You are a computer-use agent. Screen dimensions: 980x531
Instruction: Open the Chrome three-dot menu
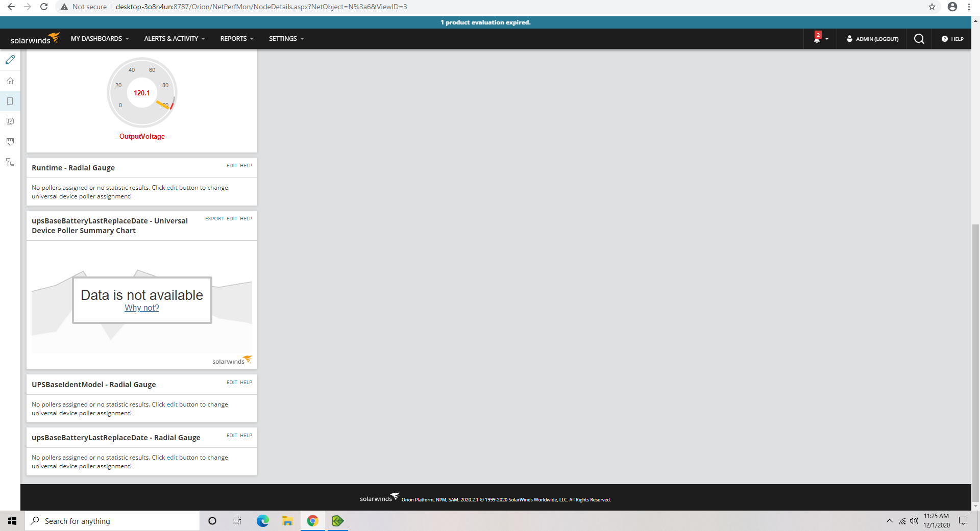tap(969, 7)
